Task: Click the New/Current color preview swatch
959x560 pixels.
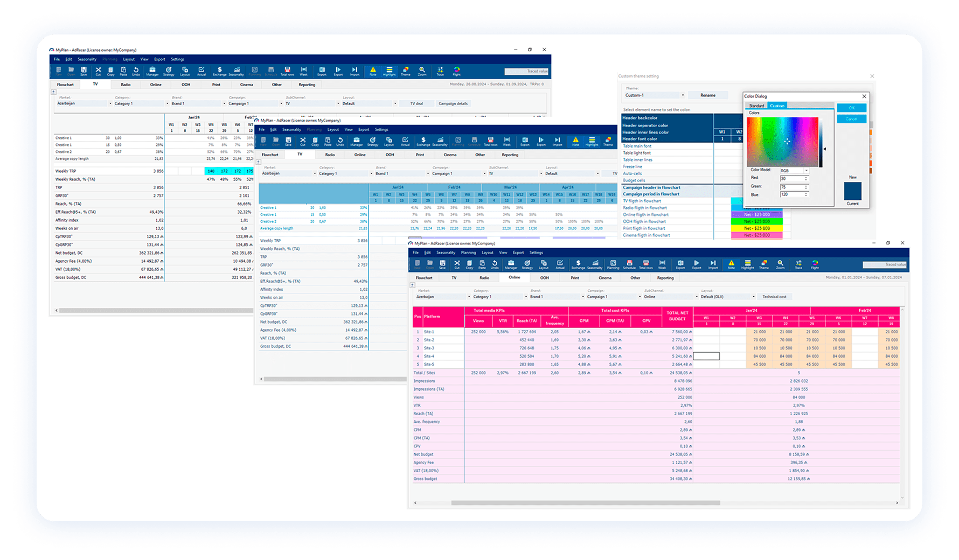Action: click(852, 191)
